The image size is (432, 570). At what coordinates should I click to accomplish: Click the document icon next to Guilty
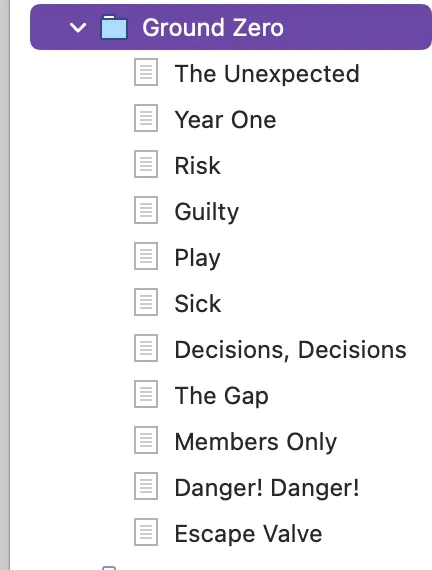tap(146, 210)
